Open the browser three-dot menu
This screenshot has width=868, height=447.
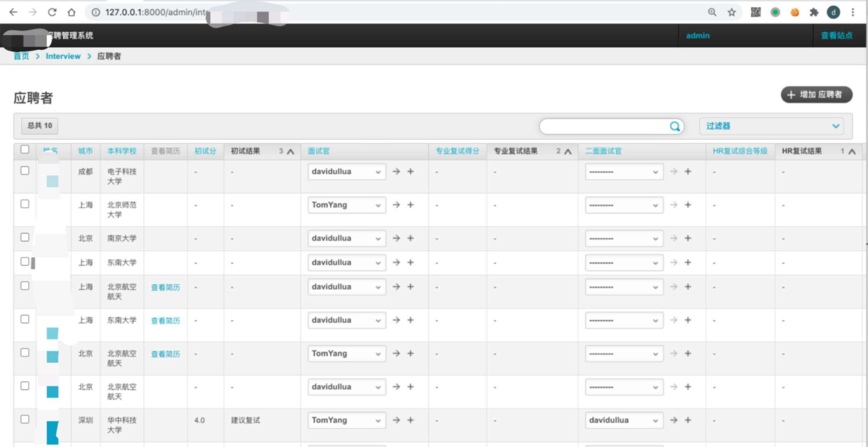point(853,12)
